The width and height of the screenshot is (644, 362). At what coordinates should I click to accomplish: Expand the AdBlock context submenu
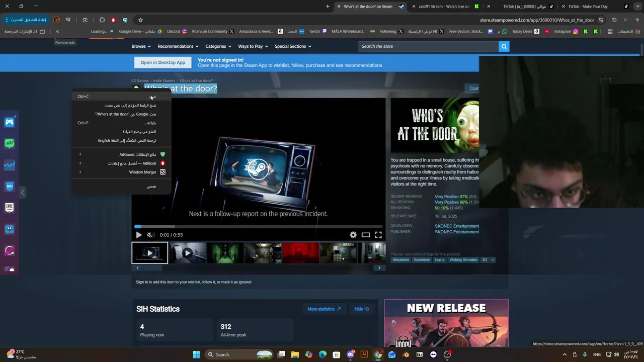point(121,163)
